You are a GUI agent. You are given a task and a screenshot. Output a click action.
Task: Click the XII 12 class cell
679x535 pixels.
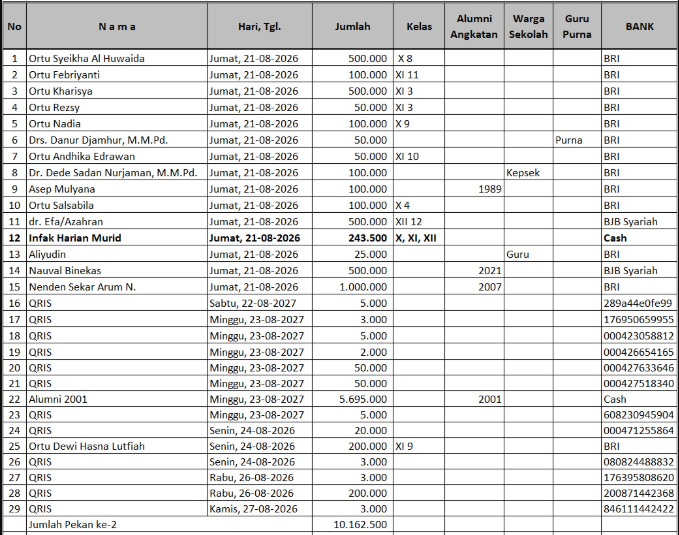[x=419, y=222]
